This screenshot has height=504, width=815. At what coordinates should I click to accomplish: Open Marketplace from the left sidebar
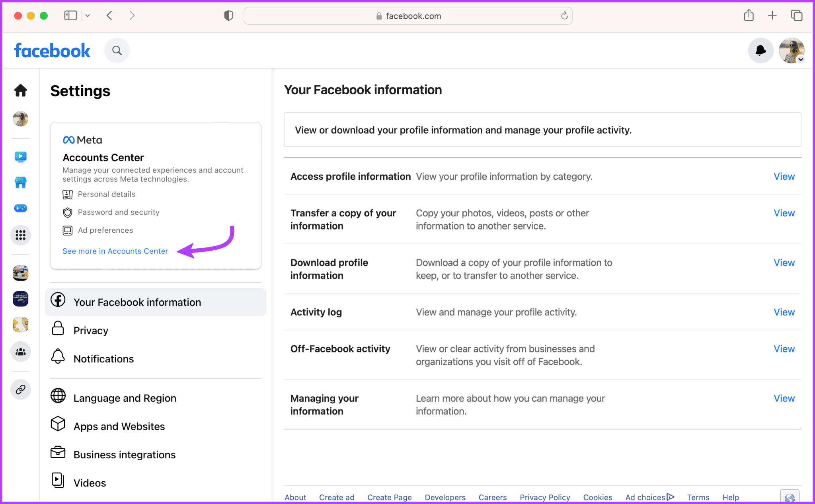(20, 182)
